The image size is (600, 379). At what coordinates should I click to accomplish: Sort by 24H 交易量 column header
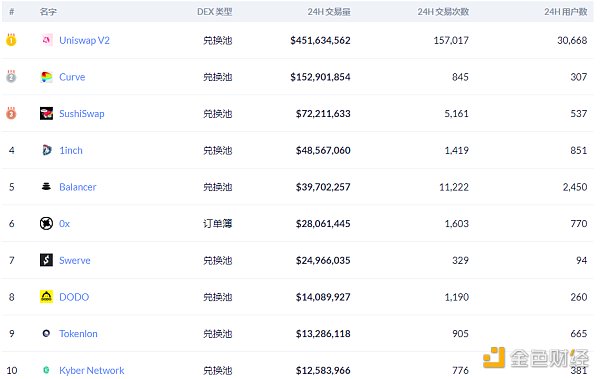tap(329, 11)
